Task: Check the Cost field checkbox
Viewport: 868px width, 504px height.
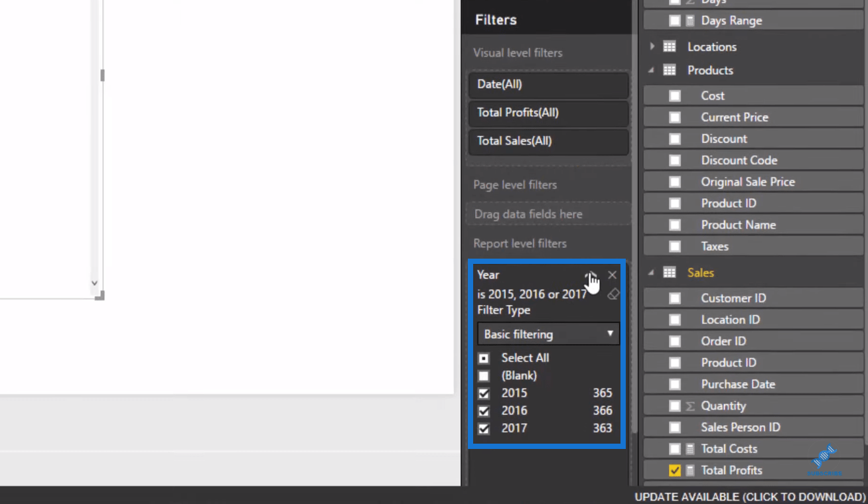Action: tap(675, 96)
